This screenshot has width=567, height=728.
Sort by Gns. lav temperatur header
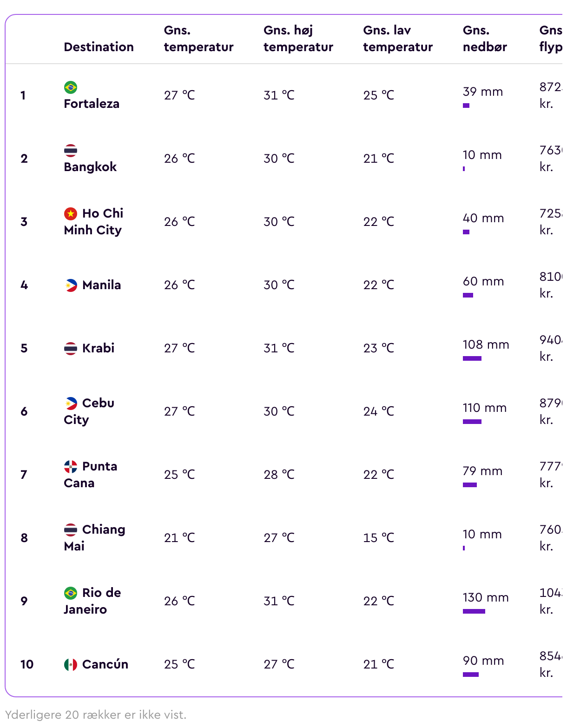point(398,39)
